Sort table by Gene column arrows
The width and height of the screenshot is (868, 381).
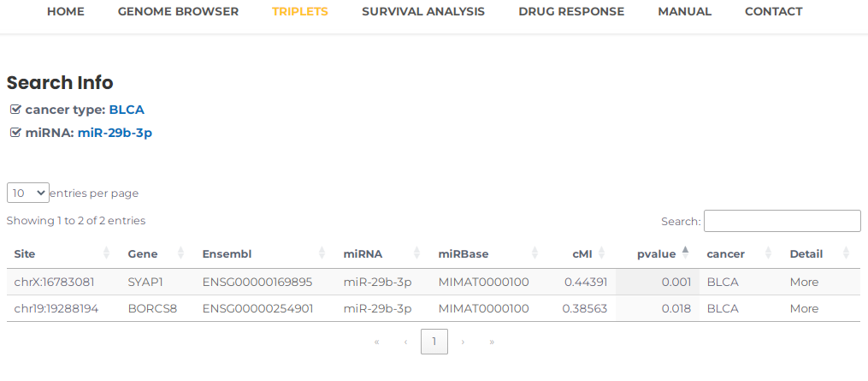(x=180, y=253)
